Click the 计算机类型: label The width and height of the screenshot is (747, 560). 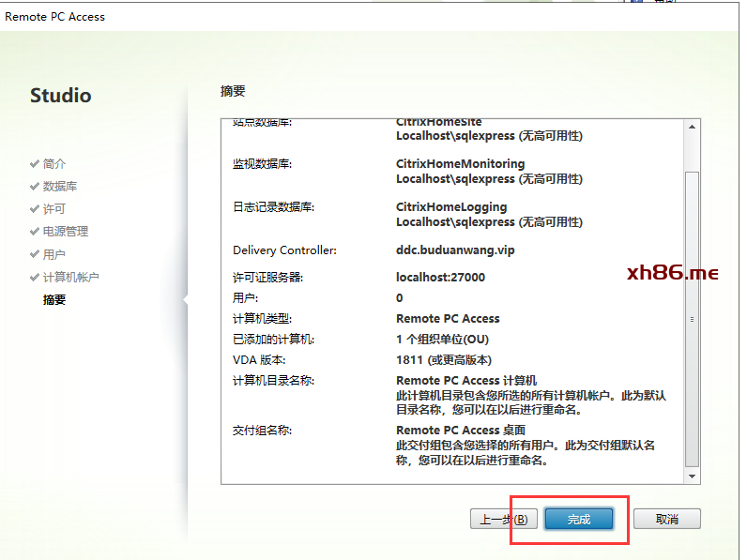(x=263, y=319)
